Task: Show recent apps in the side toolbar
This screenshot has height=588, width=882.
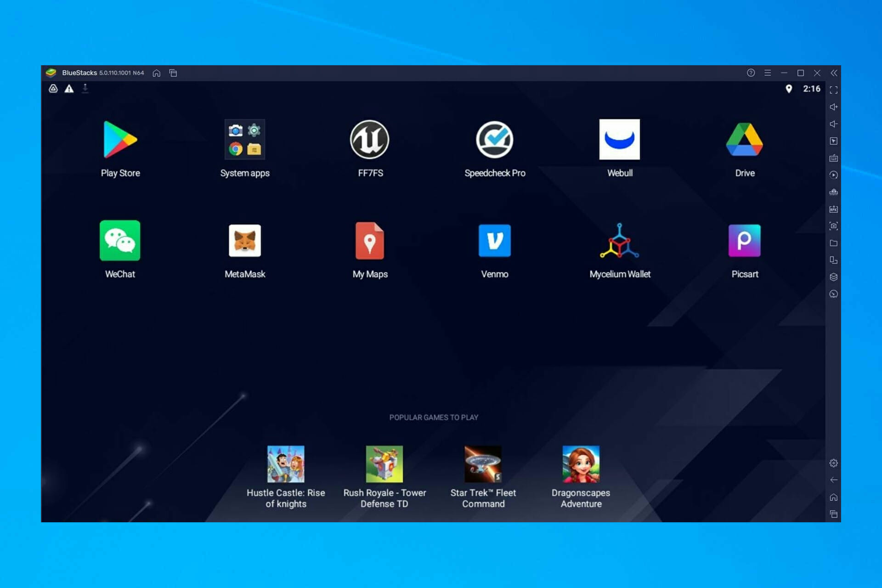Action: [x=834, y=514]
